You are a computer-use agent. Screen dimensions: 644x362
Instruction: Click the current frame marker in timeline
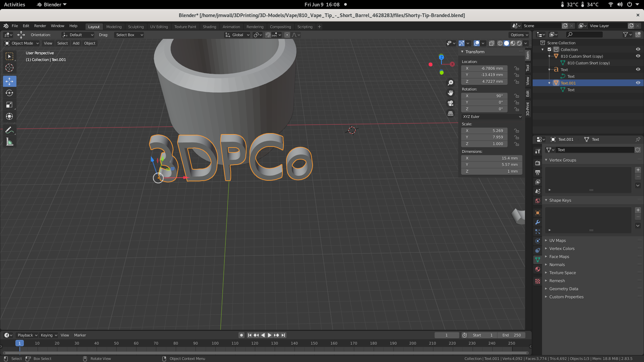click(x=19, y=343)
